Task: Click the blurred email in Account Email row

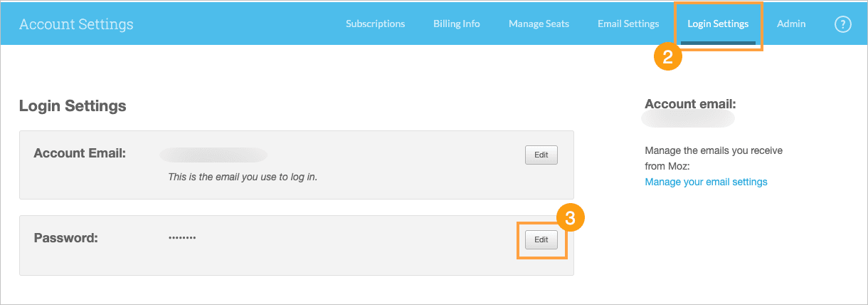Action: coord(213,155)
